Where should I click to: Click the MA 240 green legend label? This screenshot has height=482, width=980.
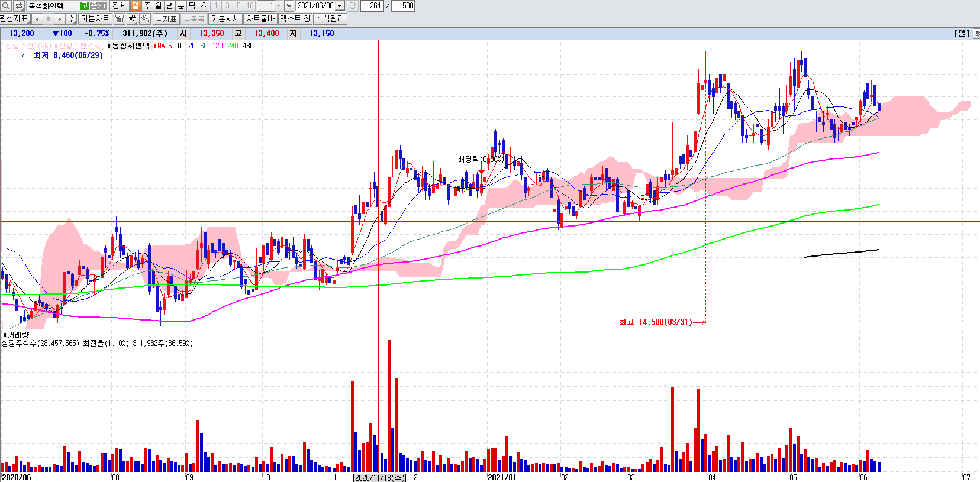(233, 46)
